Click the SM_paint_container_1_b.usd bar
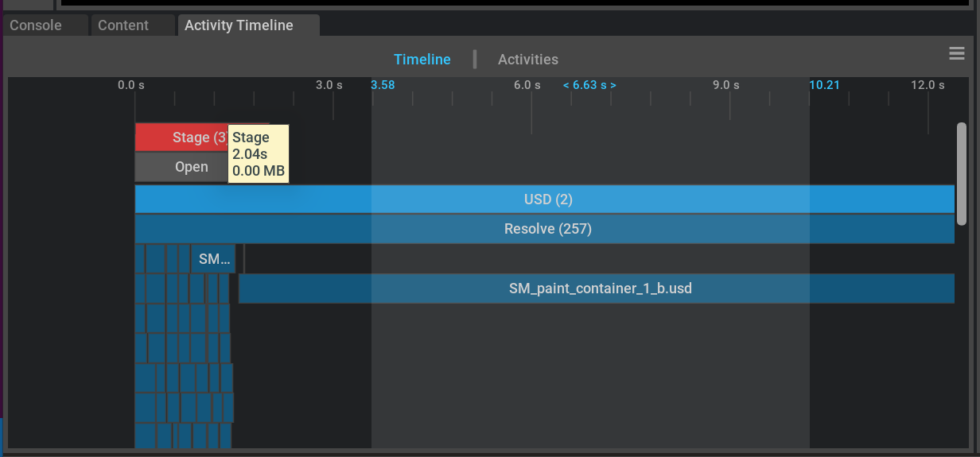The height and width of the screenshot is (457, 980). coord(600,289)
